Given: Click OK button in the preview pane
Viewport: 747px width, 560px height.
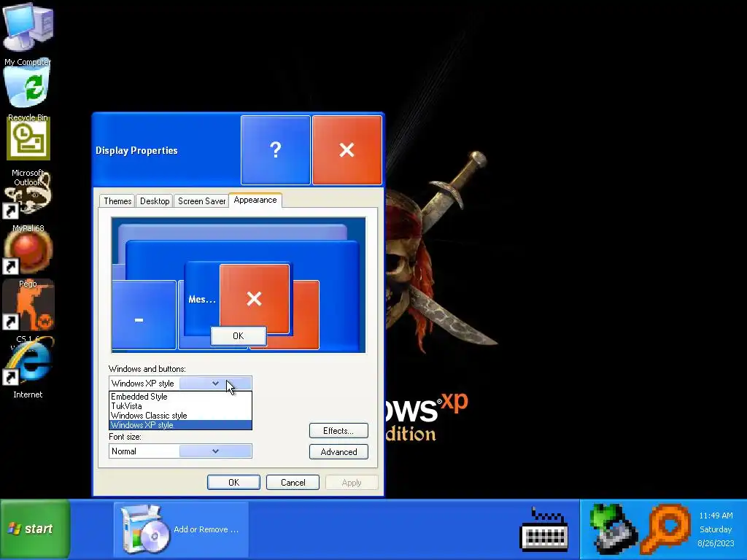Looking at the screenshot, I should 239,335.
